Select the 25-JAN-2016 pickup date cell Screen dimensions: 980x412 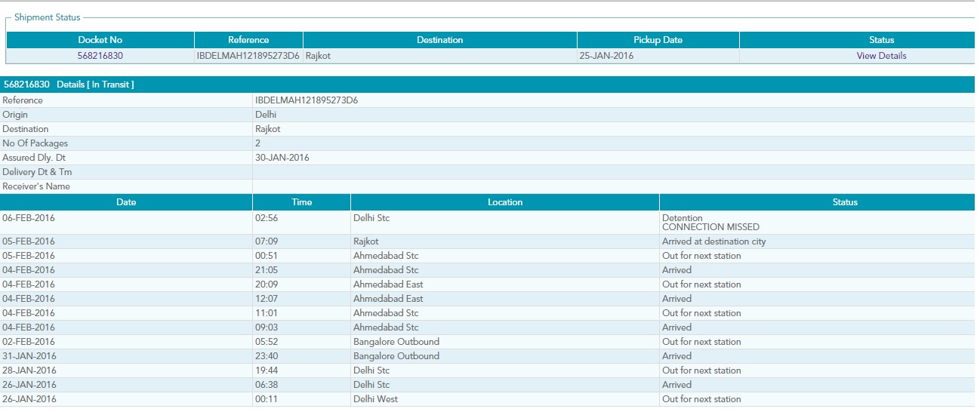pyautogui.click(x=606, y=56)
